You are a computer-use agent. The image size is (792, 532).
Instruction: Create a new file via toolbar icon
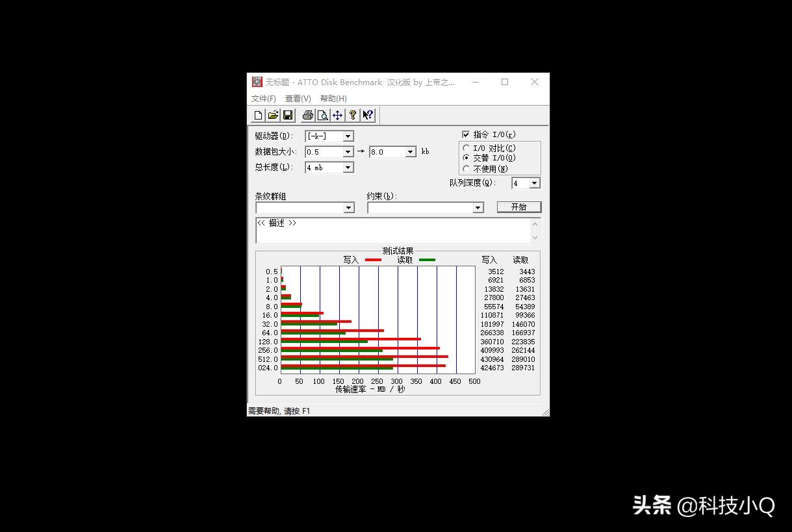(x=258, y=115)
